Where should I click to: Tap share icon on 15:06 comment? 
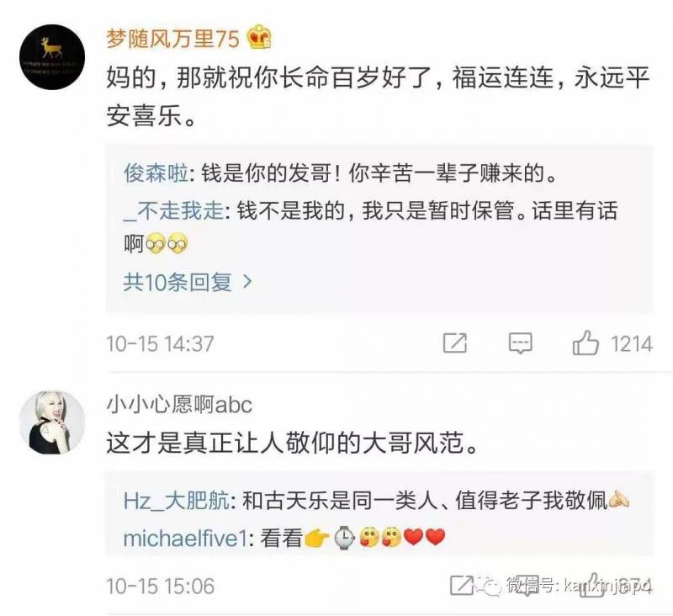(x=462, y=585)
